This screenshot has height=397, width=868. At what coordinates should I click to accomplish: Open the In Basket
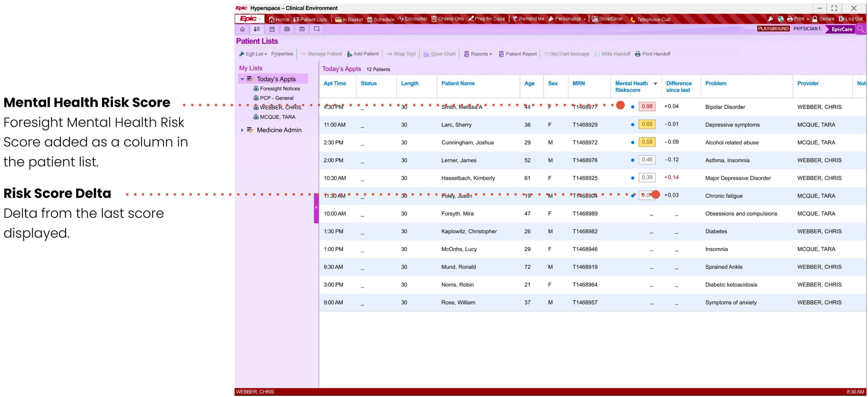[x=349, y=19]
